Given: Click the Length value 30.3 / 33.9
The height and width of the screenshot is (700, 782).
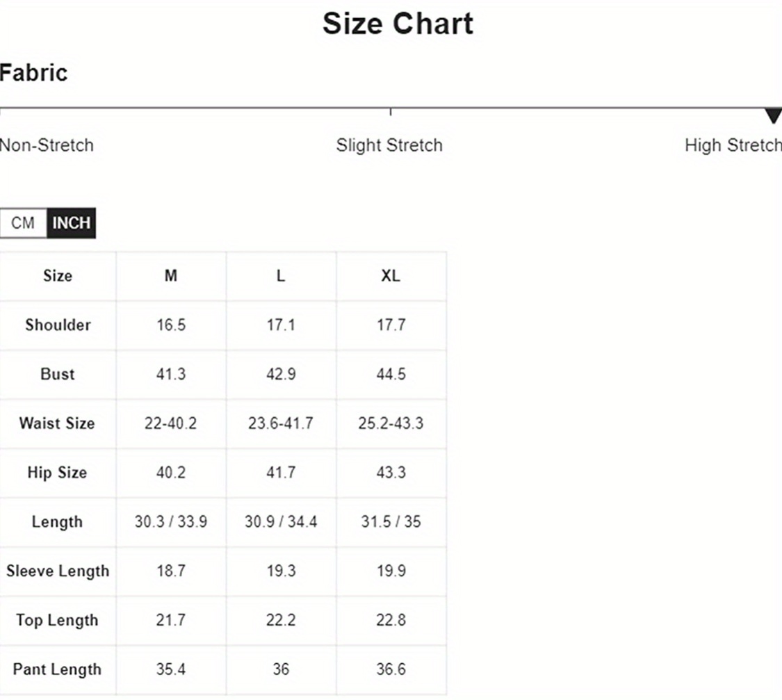Looking at the screenshot, I should pos(171,521).
